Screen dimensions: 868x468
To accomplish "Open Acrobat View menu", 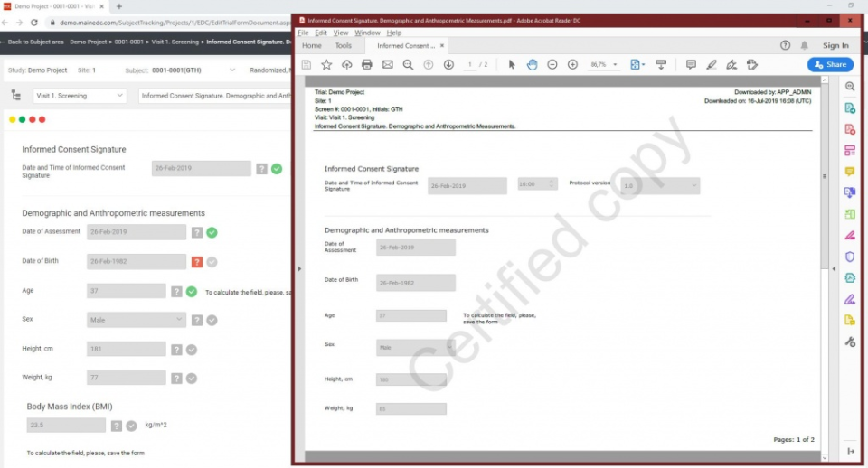I will coord(341,33).
